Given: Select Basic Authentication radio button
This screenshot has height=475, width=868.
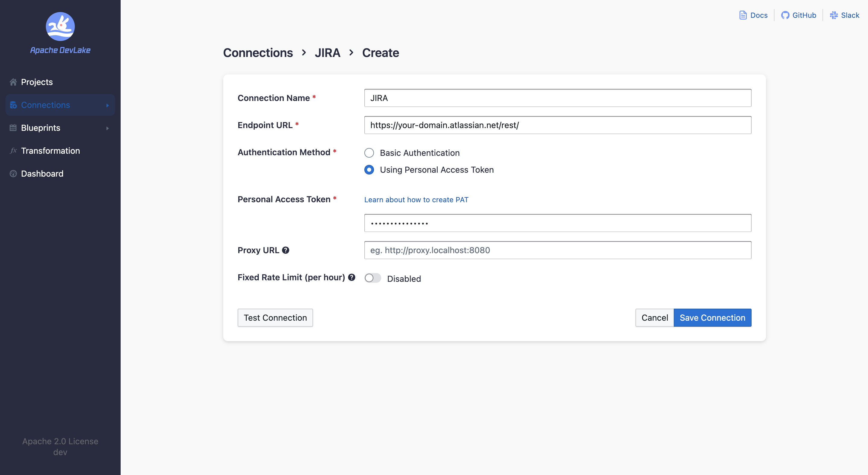Looking at the screenshot, I should coord(369,153).
